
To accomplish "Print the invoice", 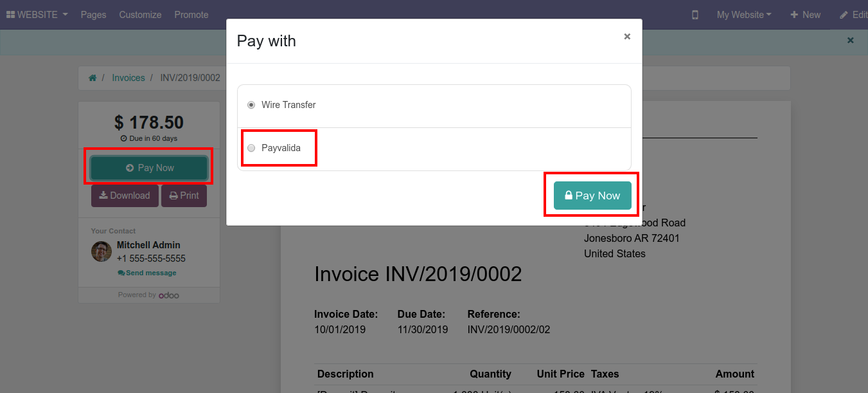I will pos(184,196).
